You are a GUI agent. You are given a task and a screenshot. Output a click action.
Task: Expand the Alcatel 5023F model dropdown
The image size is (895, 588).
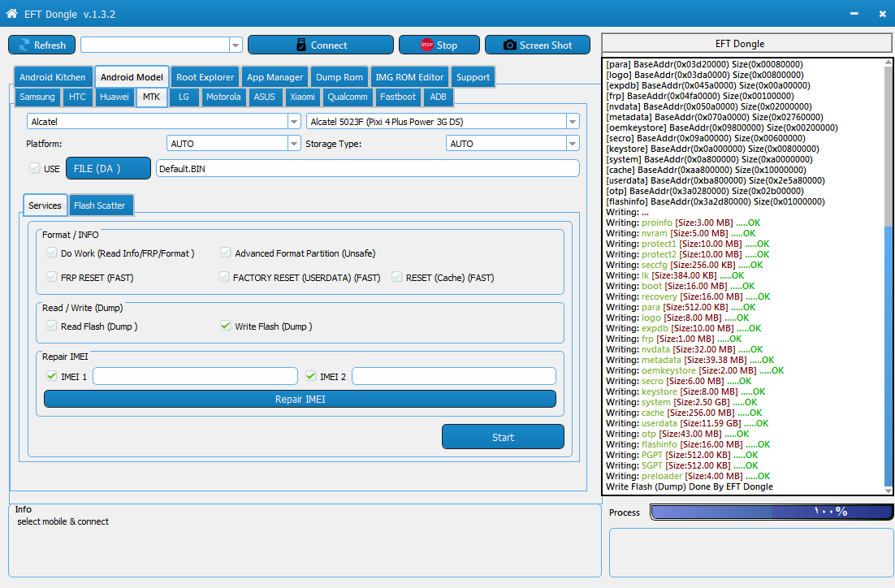[573, 122]
